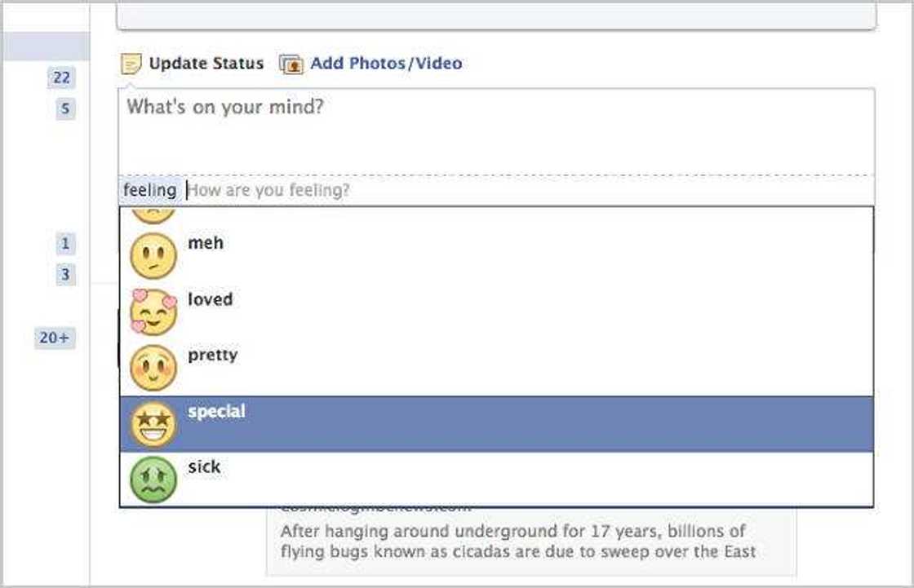914x588 pixels.
Task: Click the partially hidden emoji above meh
Action: 153,215
